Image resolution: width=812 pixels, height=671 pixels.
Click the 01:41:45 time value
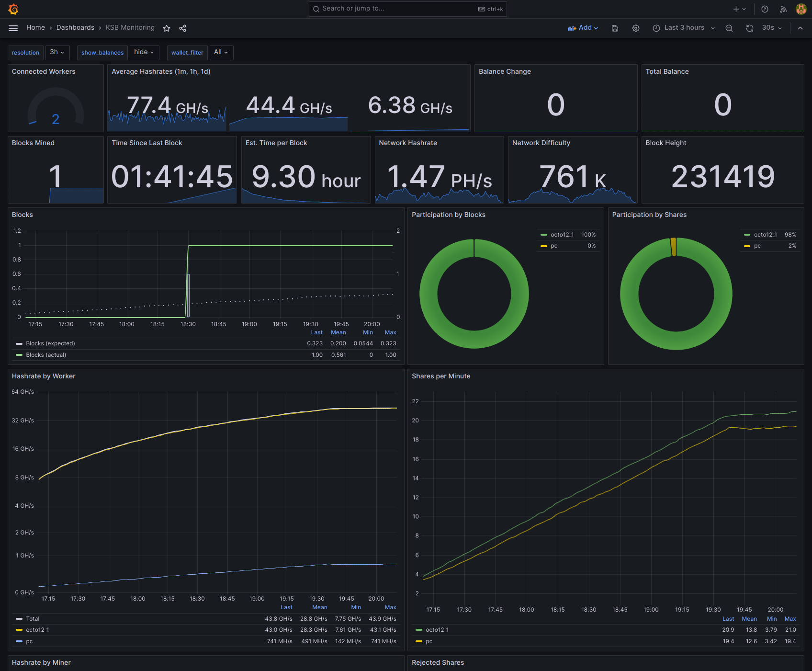172,177
